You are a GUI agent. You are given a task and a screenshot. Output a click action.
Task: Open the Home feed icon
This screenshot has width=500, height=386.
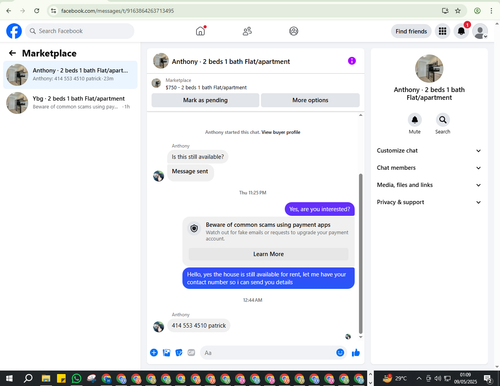200,31
